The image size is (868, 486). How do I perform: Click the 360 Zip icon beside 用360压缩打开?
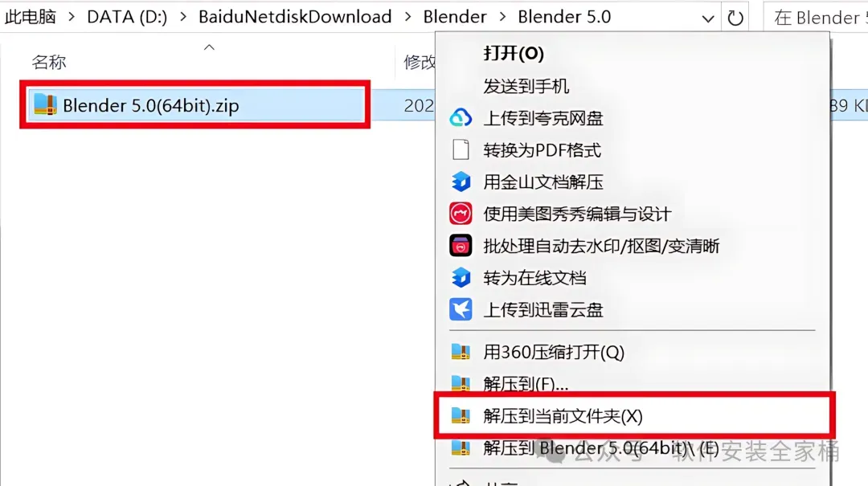pyautogui.click(x=461, y=352)
